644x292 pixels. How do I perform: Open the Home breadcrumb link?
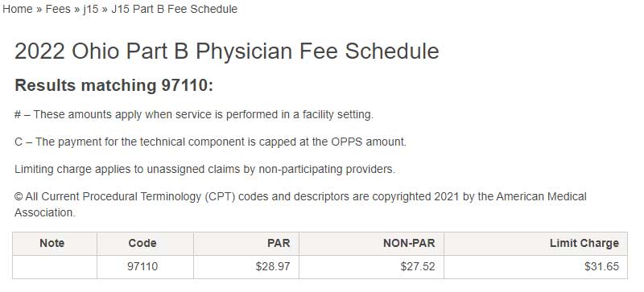pos(18,9)
